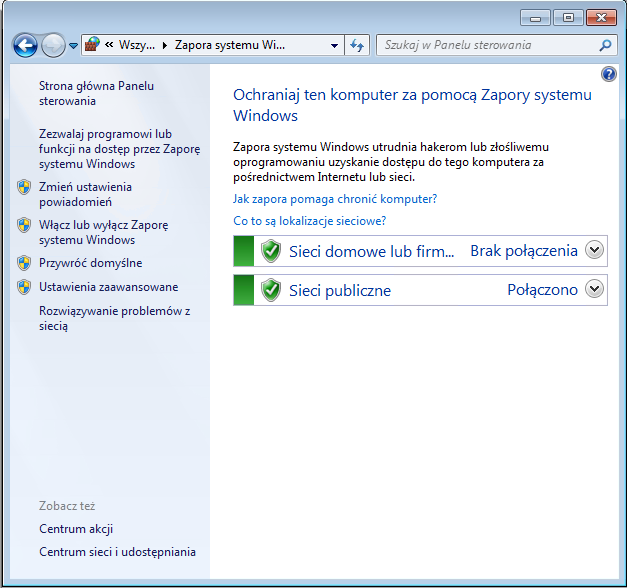Click 'Sieci publiczne' heading text
Viewport: 627px width, 588px height.
tap(340, 291)
